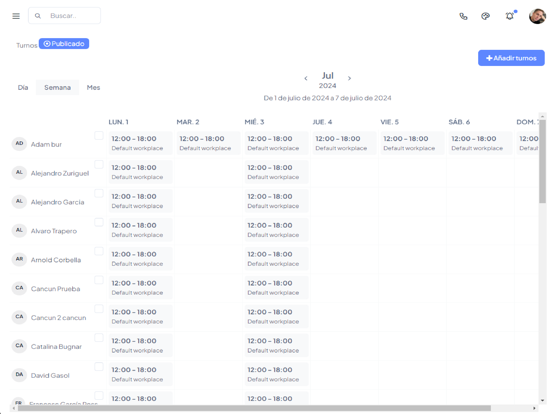
Task: Open the phone call icon
Action: [x=463, y=16]
